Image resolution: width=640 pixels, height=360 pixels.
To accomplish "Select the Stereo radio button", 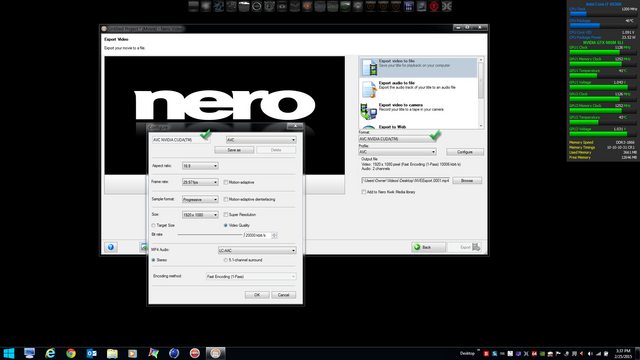I will [153, 260].
